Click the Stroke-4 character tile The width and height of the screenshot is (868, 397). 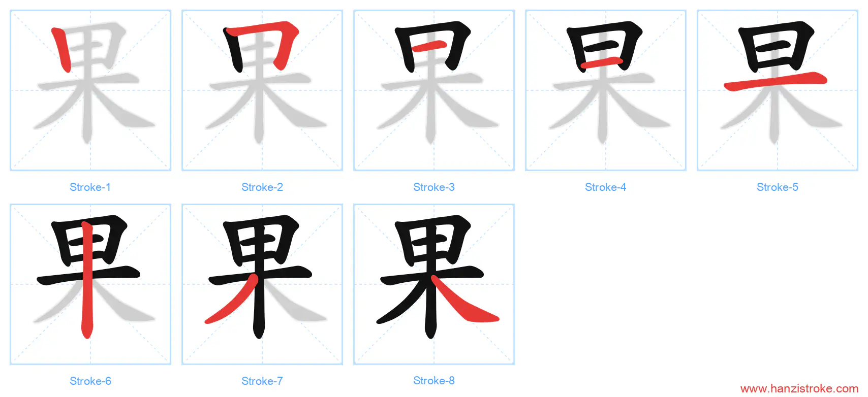(606, 90)
